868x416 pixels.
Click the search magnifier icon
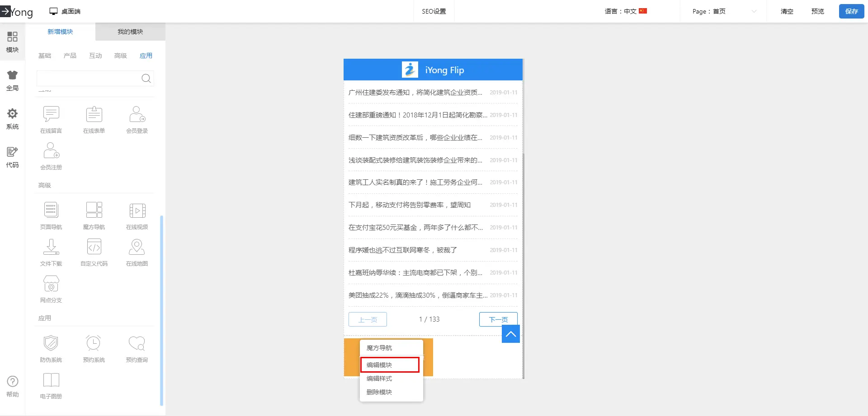click(146, 79)
